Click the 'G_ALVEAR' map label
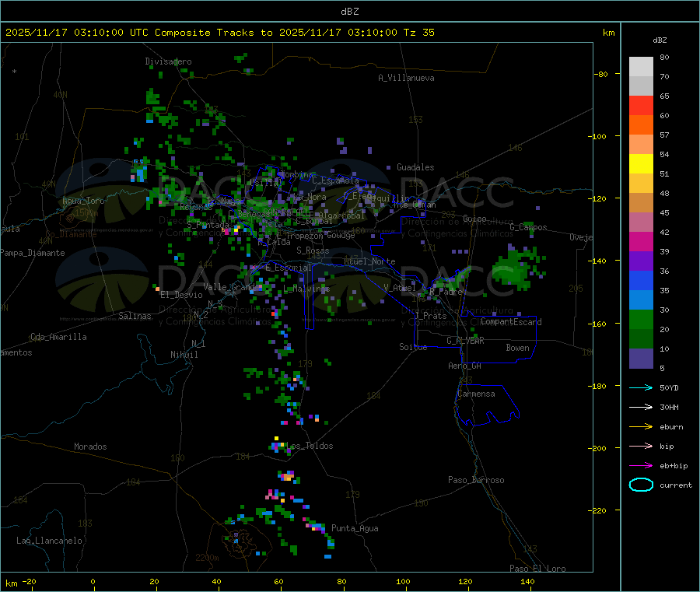The width and height of the screenshot is (700, 592). click(x=465, y=341)
